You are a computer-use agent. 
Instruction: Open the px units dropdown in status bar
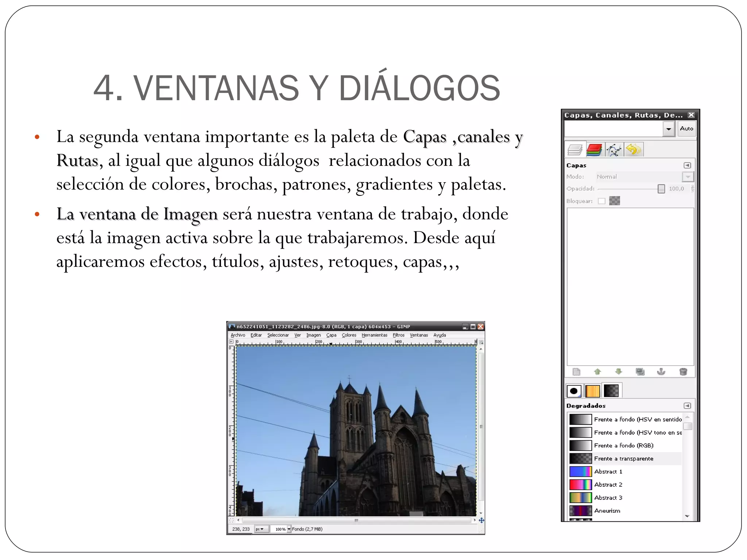(261, 529)
